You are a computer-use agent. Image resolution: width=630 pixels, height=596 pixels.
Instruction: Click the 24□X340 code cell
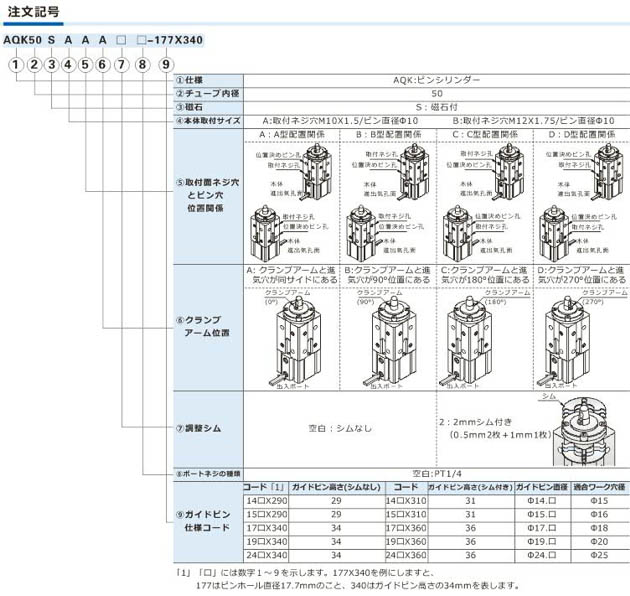[266, 555]
